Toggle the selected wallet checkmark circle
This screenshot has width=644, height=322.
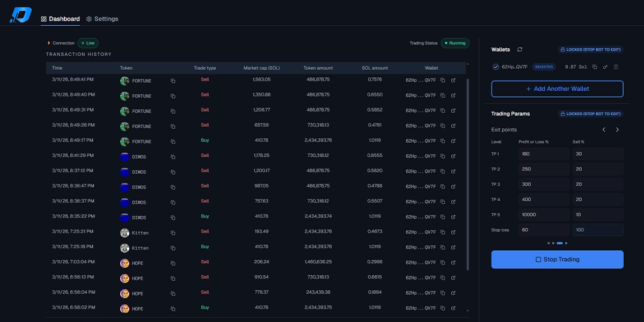pos(496,67)
